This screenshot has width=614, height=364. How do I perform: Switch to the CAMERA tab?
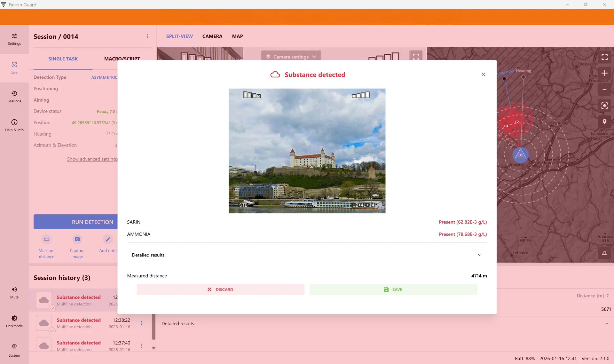tap(212, 36)
